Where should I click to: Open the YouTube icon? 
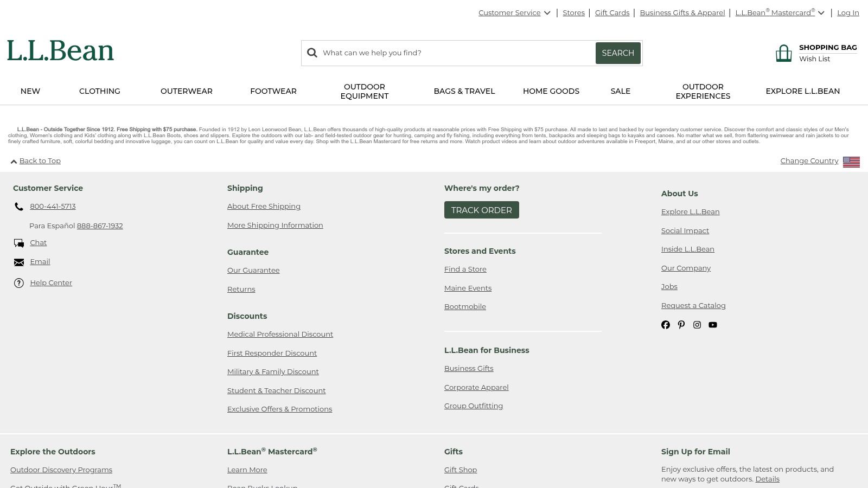[713, 325]
